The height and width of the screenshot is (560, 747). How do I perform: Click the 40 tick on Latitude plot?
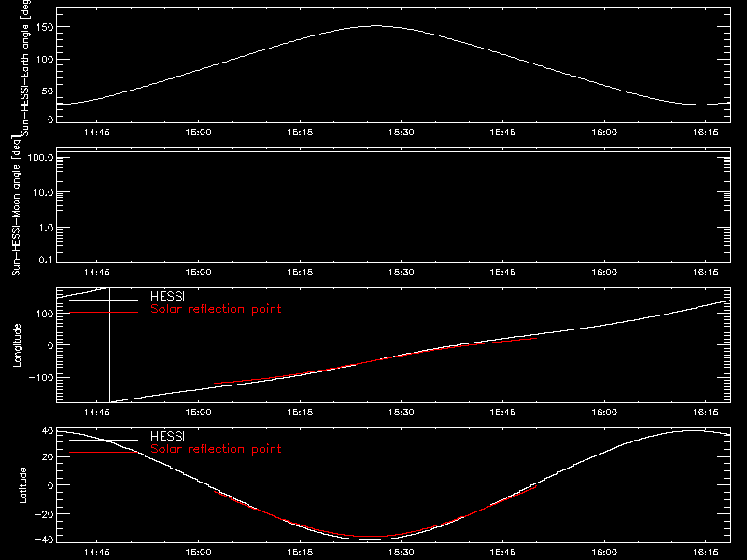click(x=48, y=431)
